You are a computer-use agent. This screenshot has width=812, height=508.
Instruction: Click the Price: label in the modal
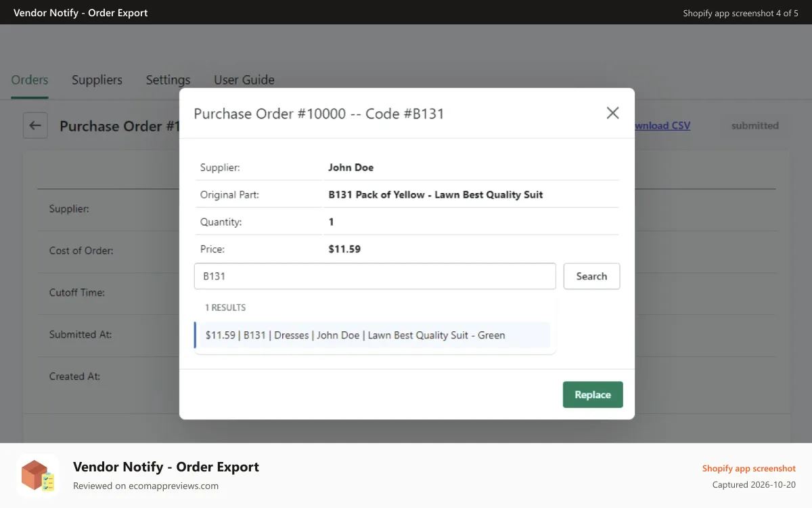click(x=212, y=249)
